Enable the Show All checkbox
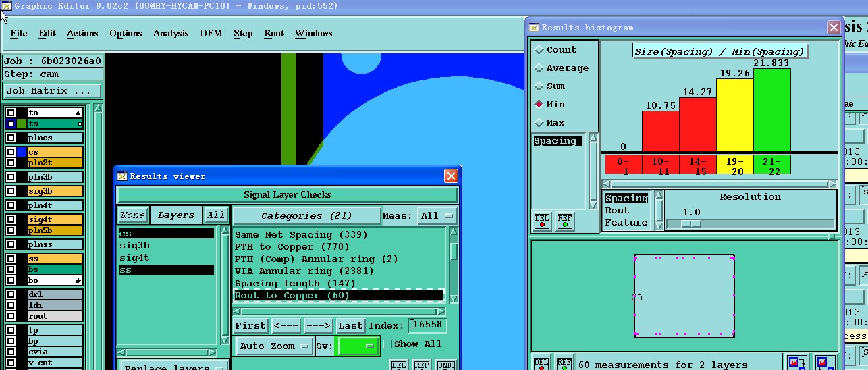868x370 pixels. pos(387,344)
